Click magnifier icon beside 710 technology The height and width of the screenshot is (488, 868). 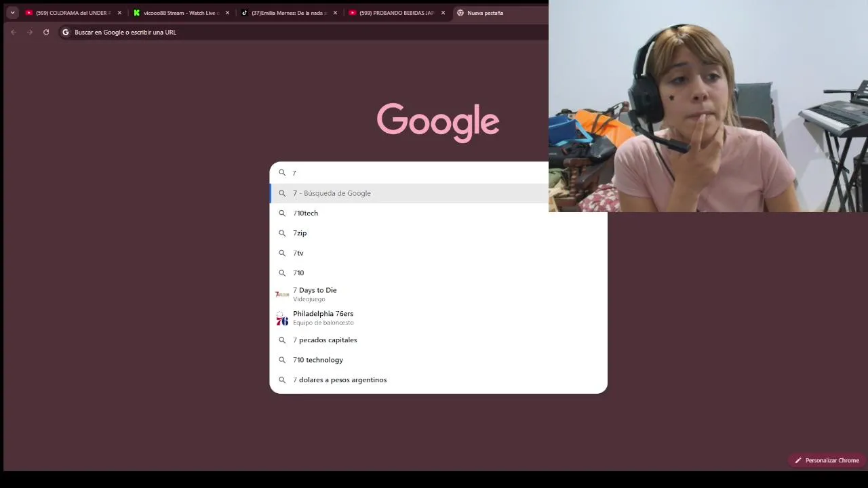(282, 360)
